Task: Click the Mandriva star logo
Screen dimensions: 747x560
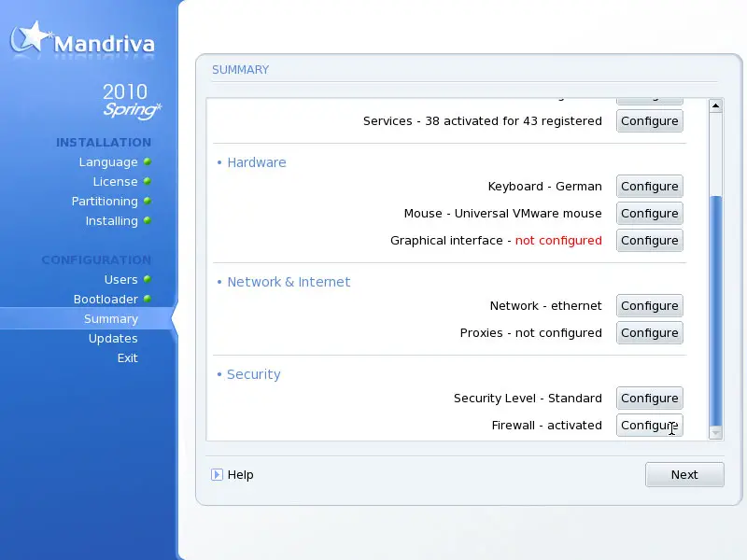Action: 30,36
